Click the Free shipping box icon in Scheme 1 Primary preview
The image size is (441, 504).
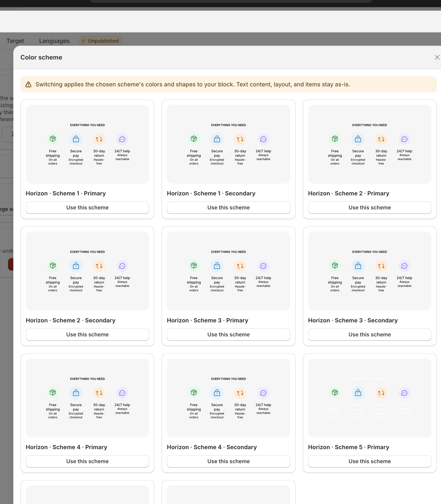point(53,139)
